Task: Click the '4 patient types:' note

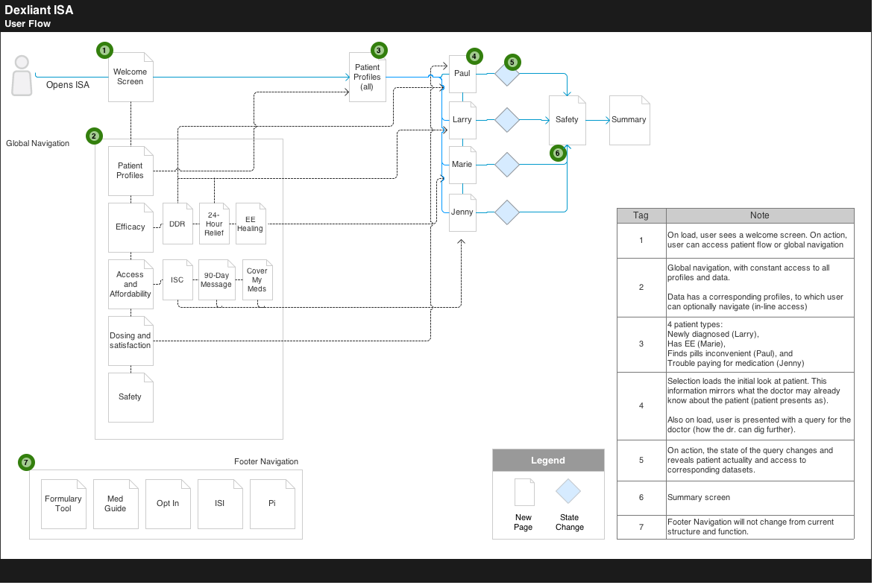Action: pos(760,345)
